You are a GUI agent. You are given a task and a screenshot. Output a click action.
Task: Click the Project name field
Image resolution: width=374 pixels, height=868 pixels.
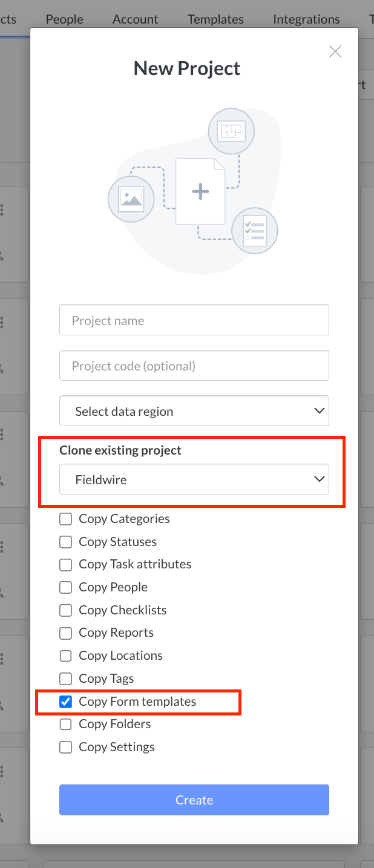194,320
